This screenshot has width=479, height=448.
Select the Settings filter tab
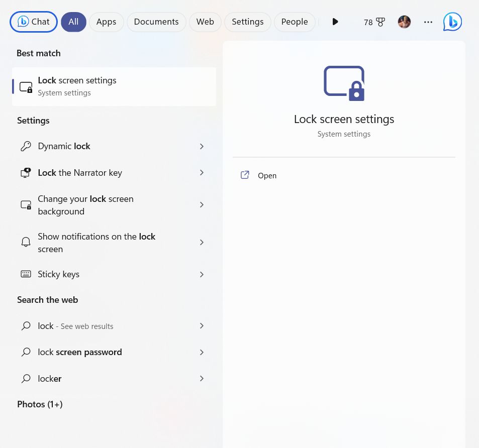click(x=247, y=22)
